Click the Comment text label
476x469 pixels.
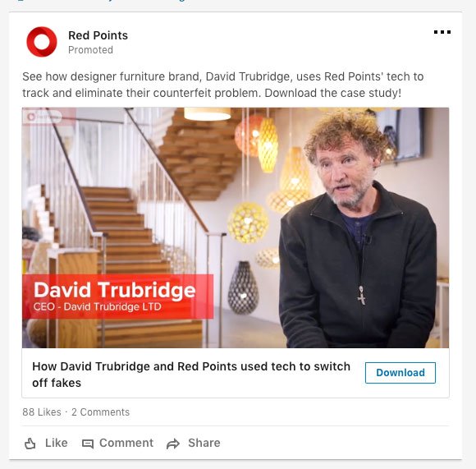[x=126, y=443]
